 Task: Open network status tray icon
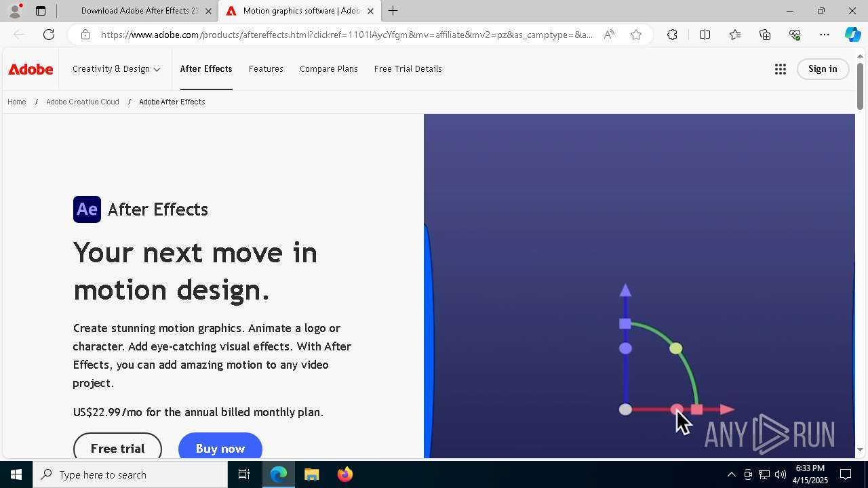coord(764,474)
